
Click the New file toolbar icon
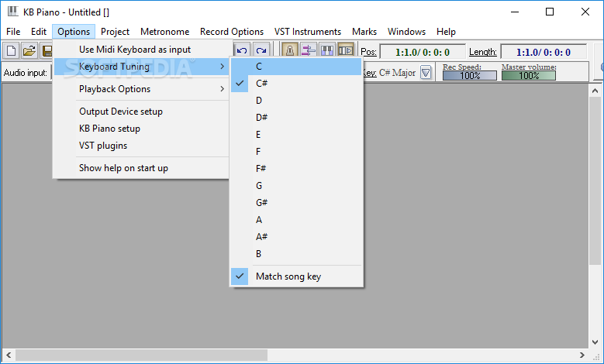(12, 51)
